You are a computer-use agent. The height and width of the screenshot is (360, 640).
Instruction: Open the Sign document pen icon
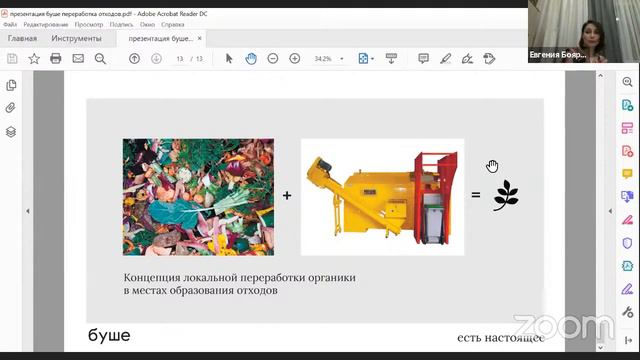467,59
